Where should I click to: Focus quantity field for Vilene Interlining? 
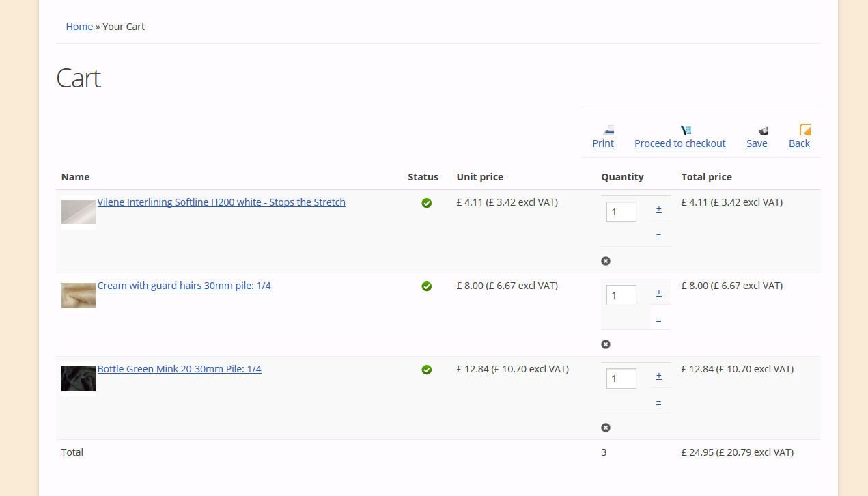click(x=621, y=212)
